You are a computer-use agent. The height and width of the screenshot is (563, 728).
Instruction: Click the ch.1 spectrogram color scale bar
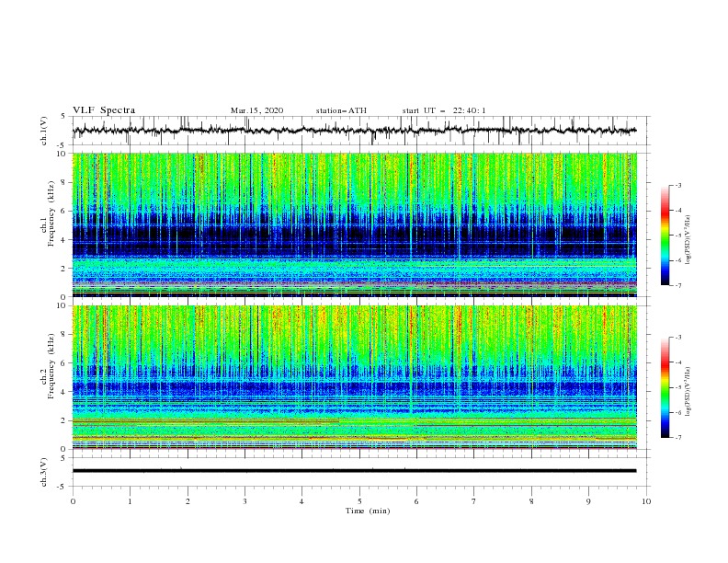coord(665,236)
